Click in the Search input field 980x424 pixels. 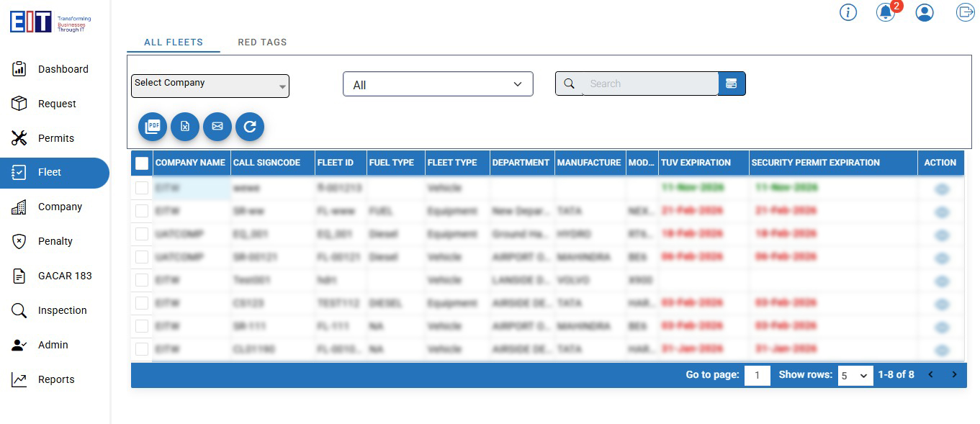click(x=650, y=84)
